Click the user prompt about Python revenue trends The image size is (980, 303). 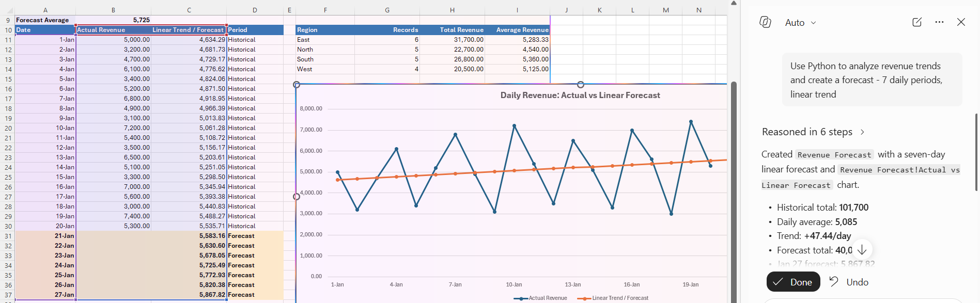872,80
